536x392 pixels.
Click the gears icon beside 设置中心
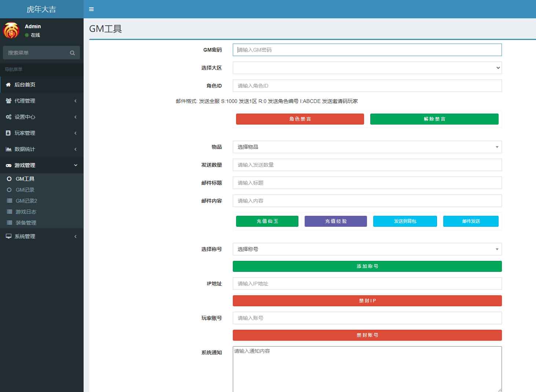click(8, 117)
